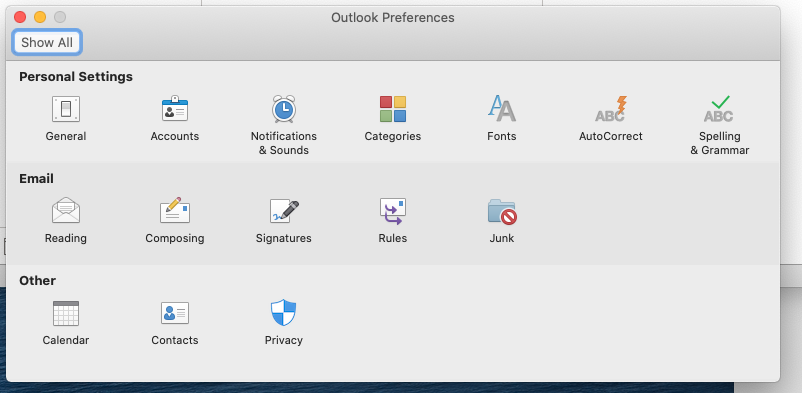Image resolution: width=802 pixels, height=393 pixels.
Task: Open Calendar grid icon
Action: [x=65, y=313]
